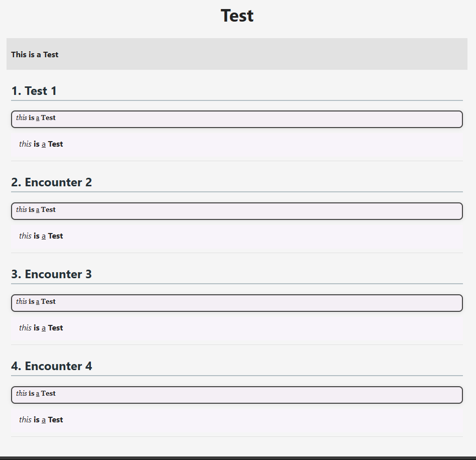476x460 pixels.
Task: Click the underlined "a" in Test 1 bordered box
Action: [38, 118]
